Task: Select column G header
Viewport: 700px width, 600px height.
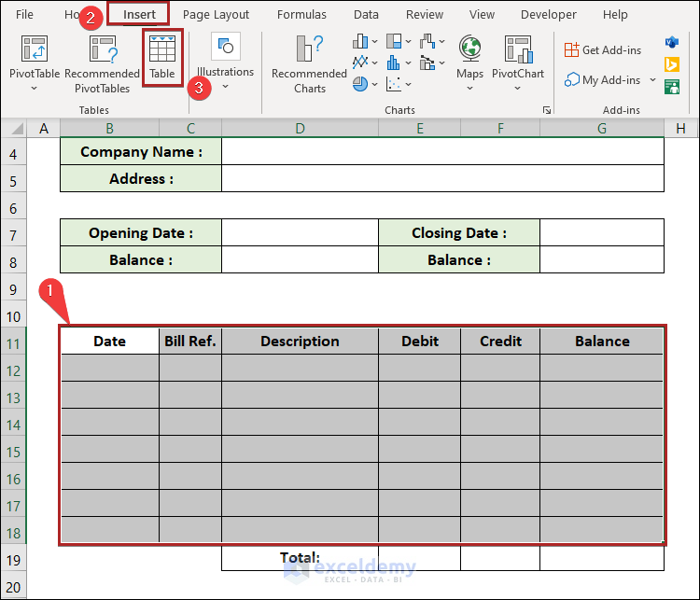Action: 602,129
